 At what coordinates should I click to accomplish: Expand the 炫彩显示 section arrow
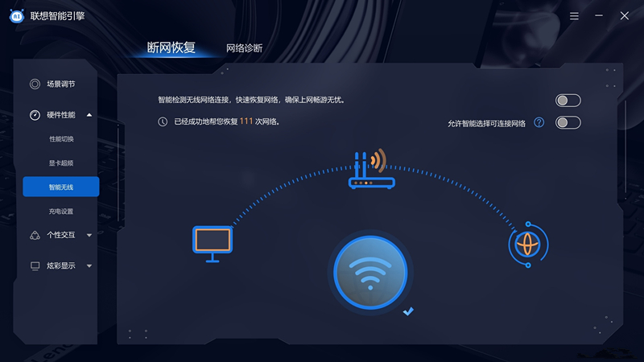tap(89, 266)
